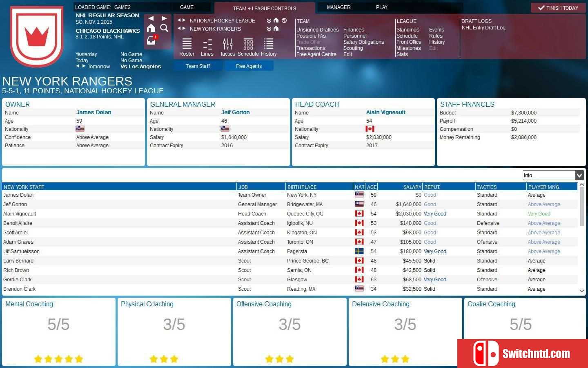The image size is (588, 368).
Task: Open the NHL Entry Draft Log
Action: tap(483, 28)
